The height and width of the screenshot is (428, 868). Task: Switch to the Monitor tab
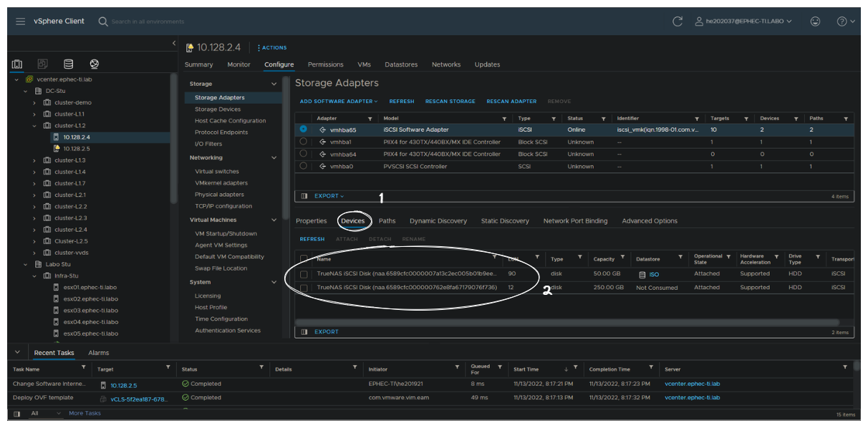tap(239, 64)
